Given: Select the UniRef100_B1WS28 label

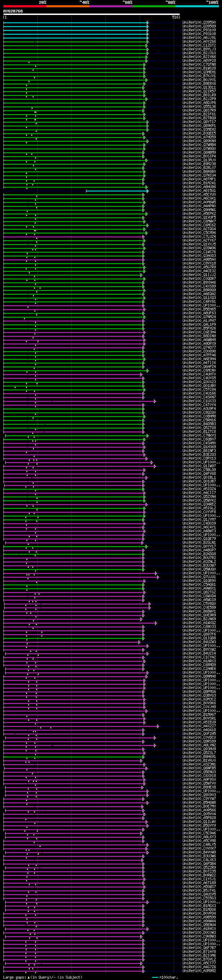Looking at the screenshot, I should coord(199,68).
